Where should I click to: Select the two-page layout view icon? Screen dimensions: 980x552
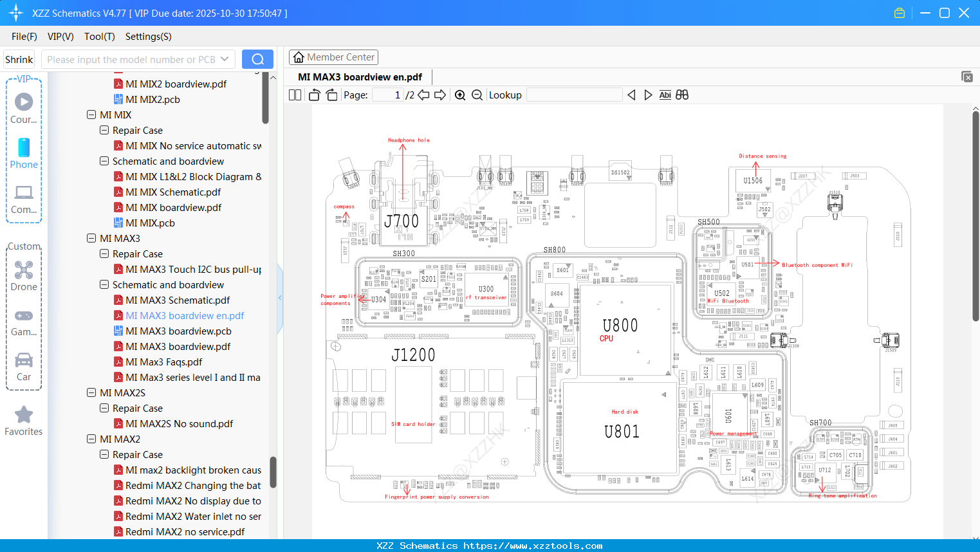tap(295, 95)
